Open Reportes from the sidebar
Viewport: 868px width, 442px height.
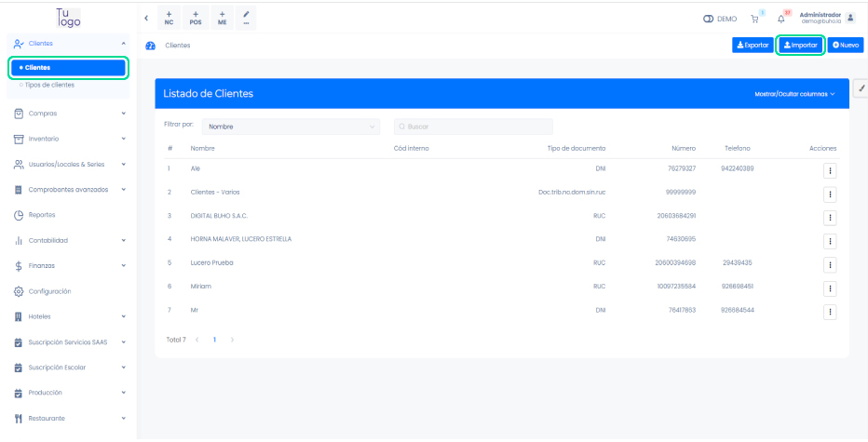pyautogui.click(x=42, y=215)
